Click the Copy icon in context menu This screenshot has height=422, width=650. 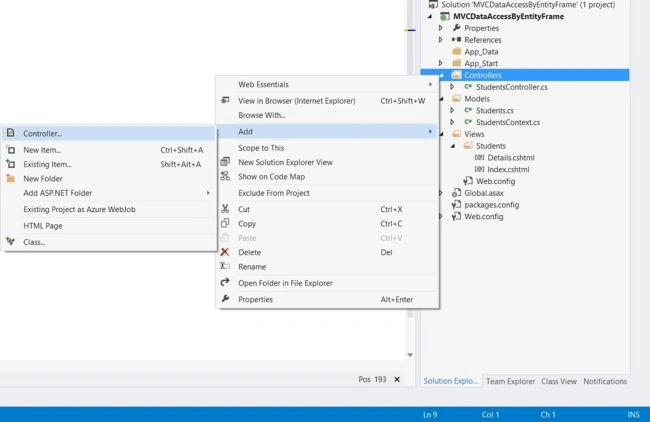tap(225, 223)
